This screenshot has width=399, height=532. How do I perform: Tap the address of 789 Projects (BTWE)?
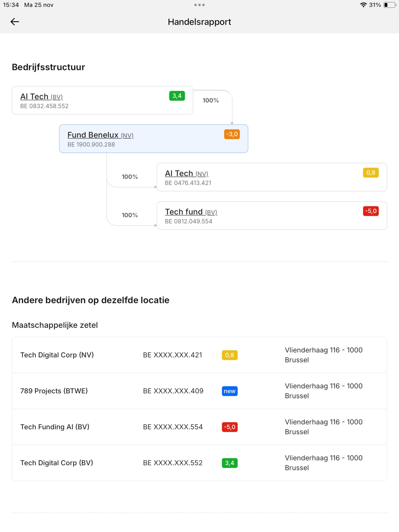coord(324,391)
